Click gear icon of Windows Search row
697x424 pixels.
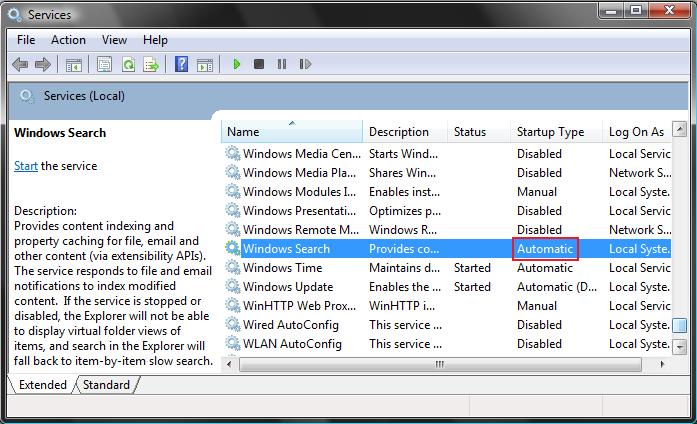232,248
